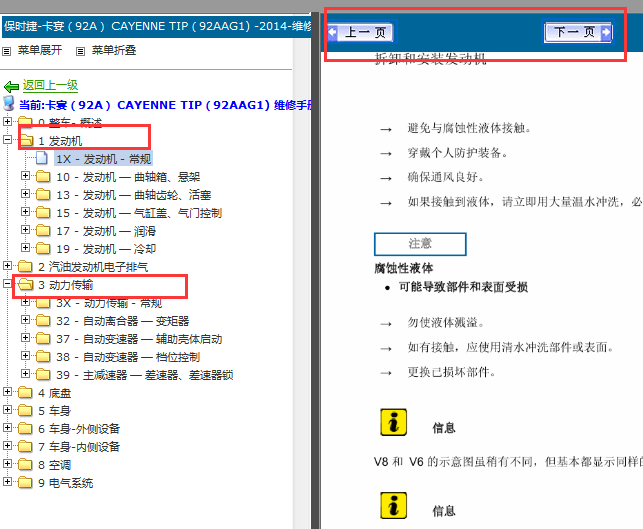Expand the 8 空调 node
The image size is (643, 529).
[x=7, y=463]
